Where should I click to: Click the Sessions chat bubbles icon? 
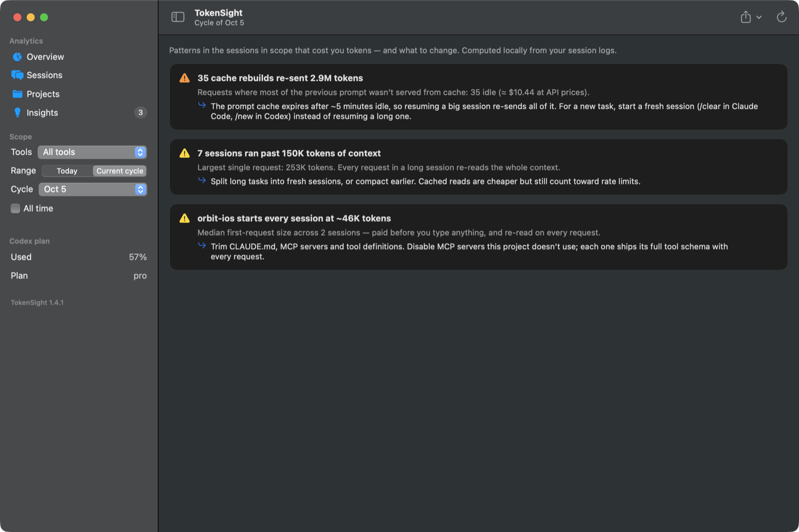click(x=17, y=75)
